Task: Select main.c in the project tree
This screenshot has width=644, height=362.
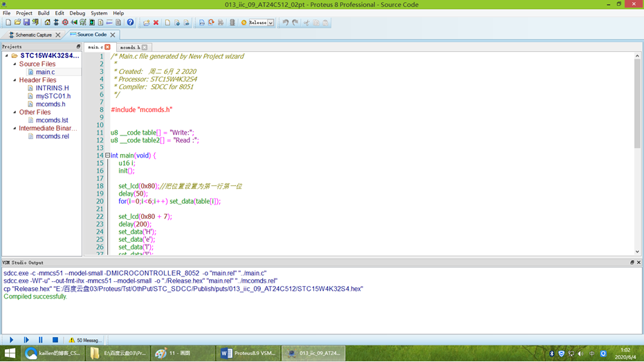Action: pyautogui.click(x=45, y=72)
